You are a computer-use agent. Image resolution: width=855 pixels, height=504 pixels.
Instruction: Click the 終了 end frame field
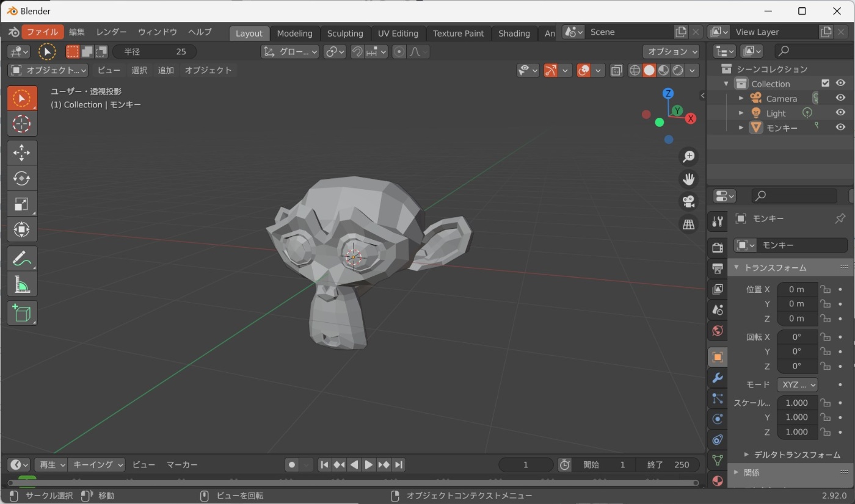668,465
